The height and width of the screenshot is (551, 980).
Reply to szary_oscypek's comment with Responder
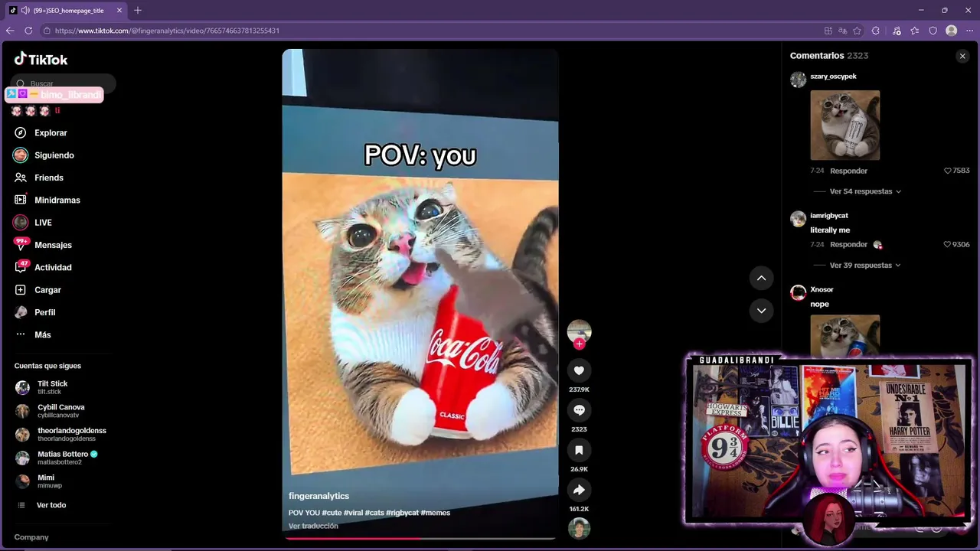coord(849,171)
